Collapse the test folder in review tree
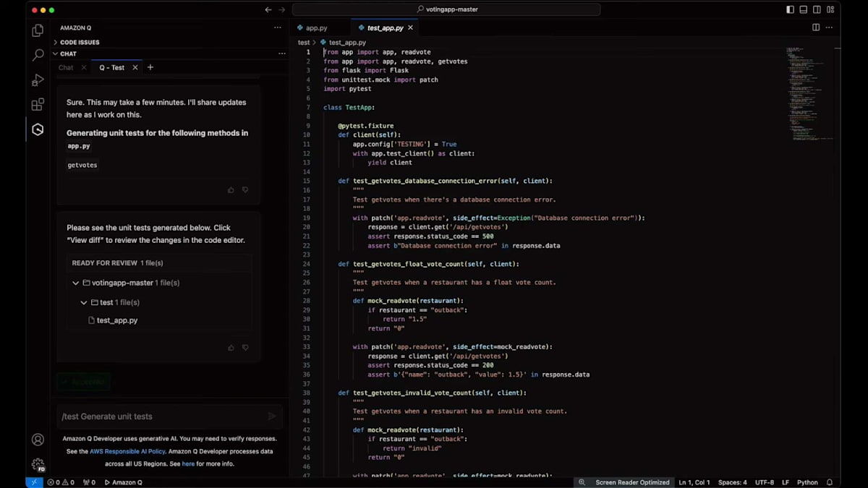 click(x=84, y=302)
